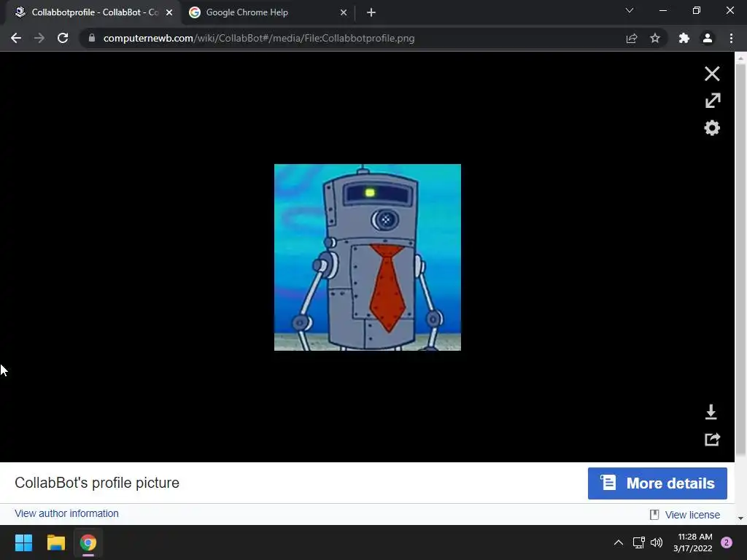Click scrollbar down arrow
Viewport: 747px width, 560px height.
740,518
